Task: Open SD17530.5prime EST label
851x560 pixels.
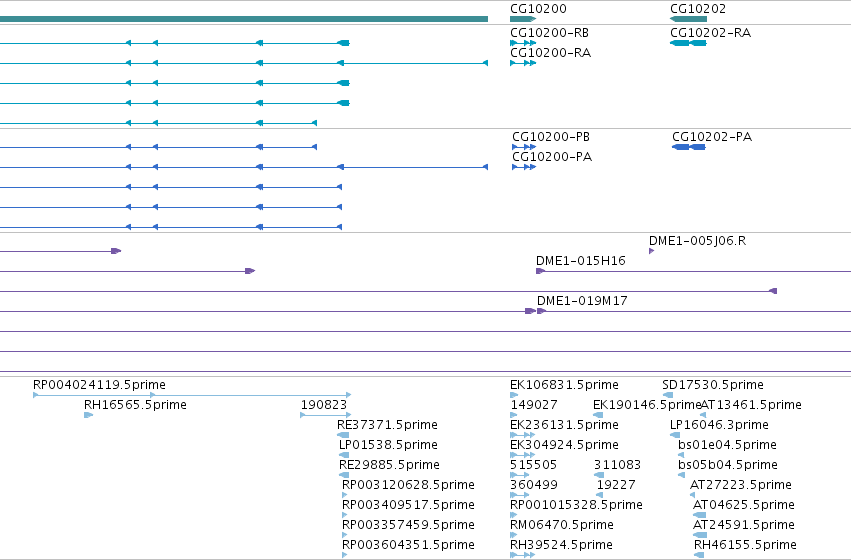Action: [713, 385]
